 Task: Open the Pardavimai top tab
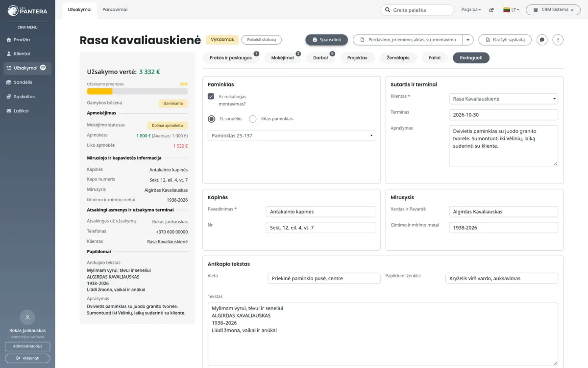(115, 9)
